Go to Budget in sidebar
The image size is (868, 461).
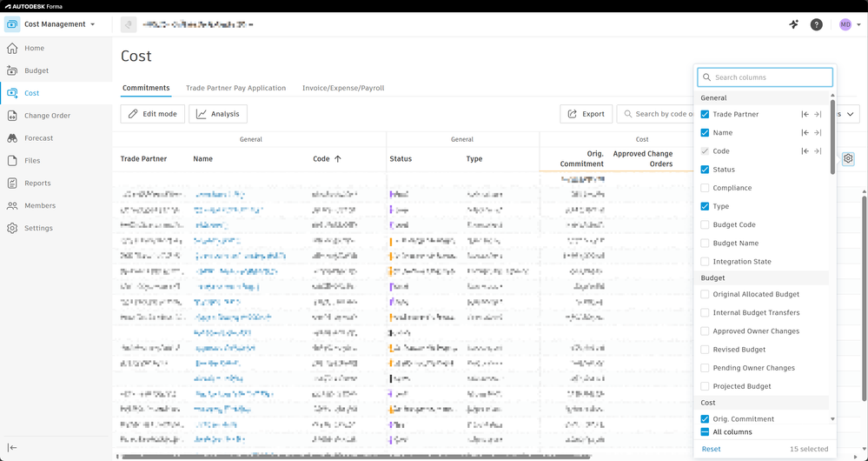(x=36, y=71)
